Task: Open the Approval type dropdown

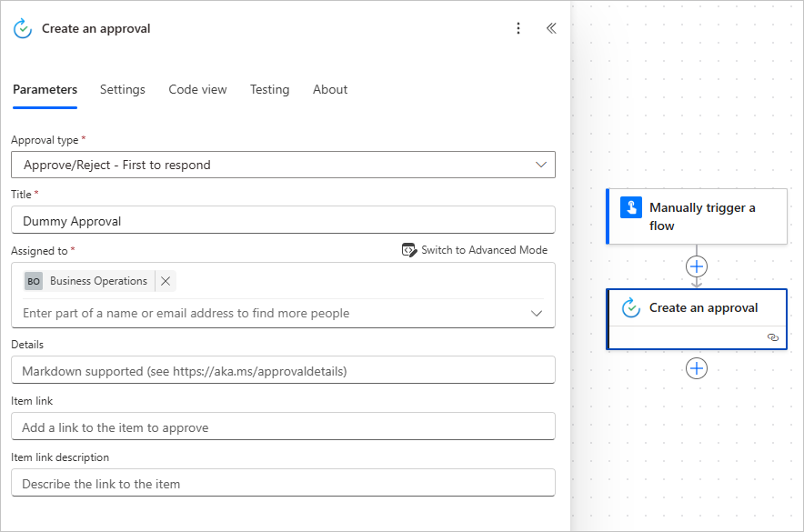Action: (283, 165)
